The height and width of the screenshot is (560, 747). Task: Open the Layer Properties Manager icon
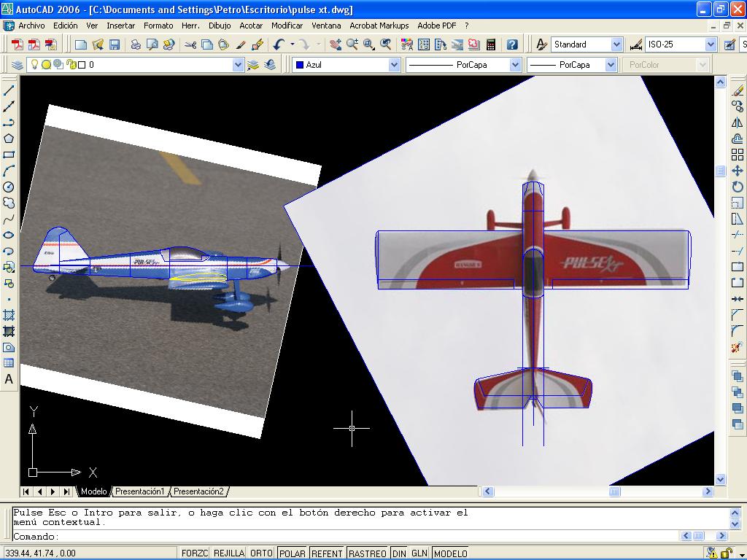(18, 65)
